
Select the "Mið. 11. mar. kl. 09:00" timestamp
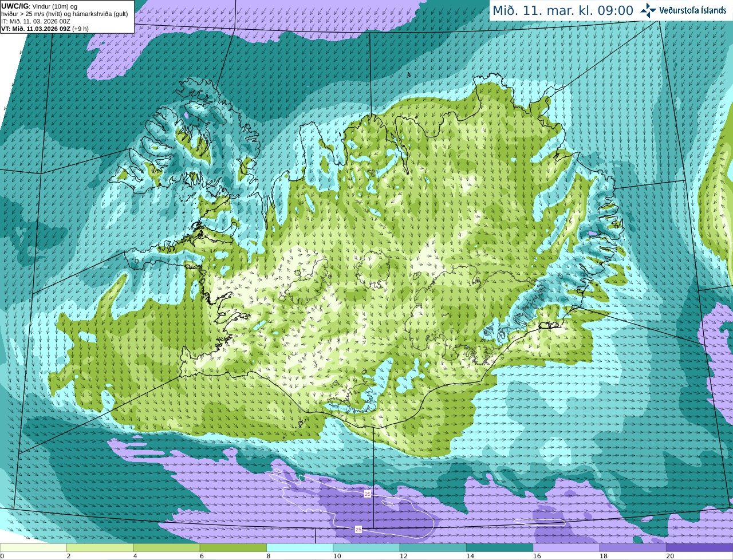pyautogui.click(x=563, y=10)
